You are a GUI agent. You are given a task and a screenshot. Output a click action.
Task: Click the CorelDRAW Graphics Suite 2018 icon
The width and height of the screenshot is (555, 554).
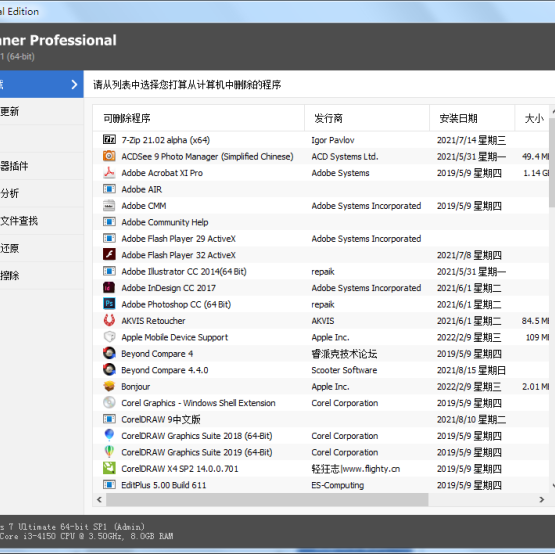[109, 435]
